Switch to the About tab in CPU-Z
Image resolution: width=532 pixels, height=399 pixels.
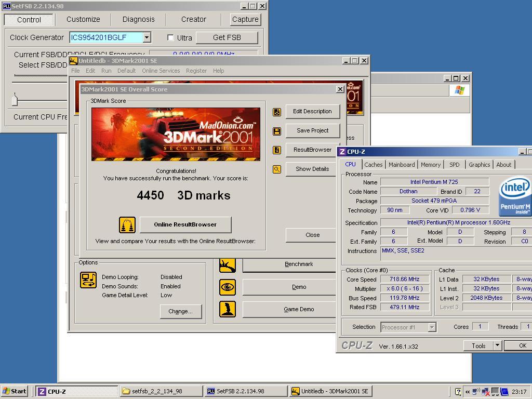coord(503,165)
